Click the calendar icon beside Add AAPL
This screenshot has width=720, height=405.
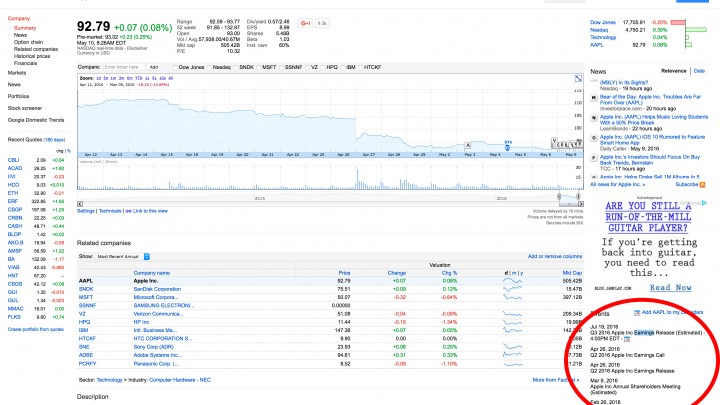pos(637,313)
